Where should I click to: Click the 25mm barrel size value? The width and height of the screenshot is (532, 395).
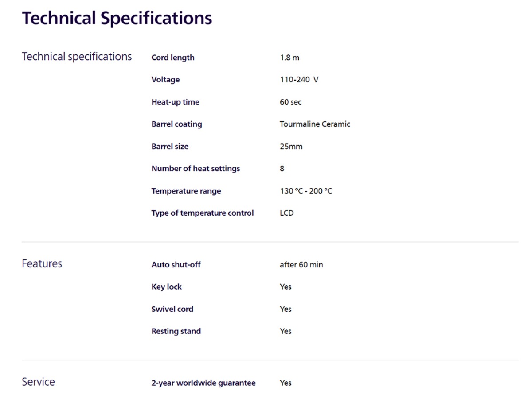click(291, 146)
